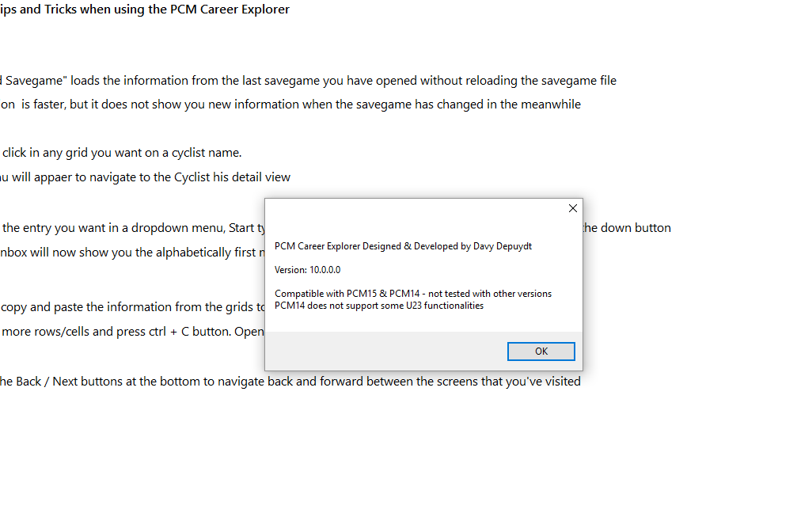Click the Back / Next buttons tip line
Image resolution: width=797 pixels, height=532 pixels.
(290, 382)
